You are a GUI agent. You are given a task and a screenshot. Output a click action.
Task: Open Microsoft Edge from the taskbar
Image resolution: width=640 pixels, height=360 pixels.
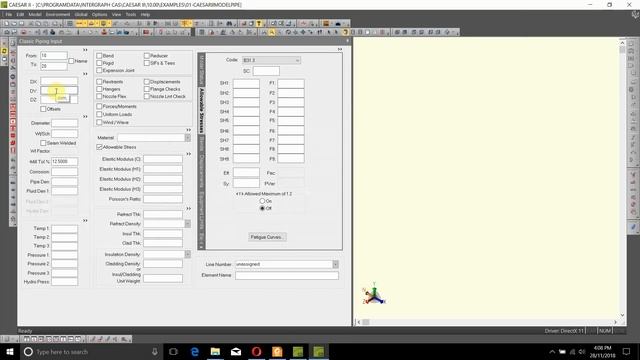195,351
